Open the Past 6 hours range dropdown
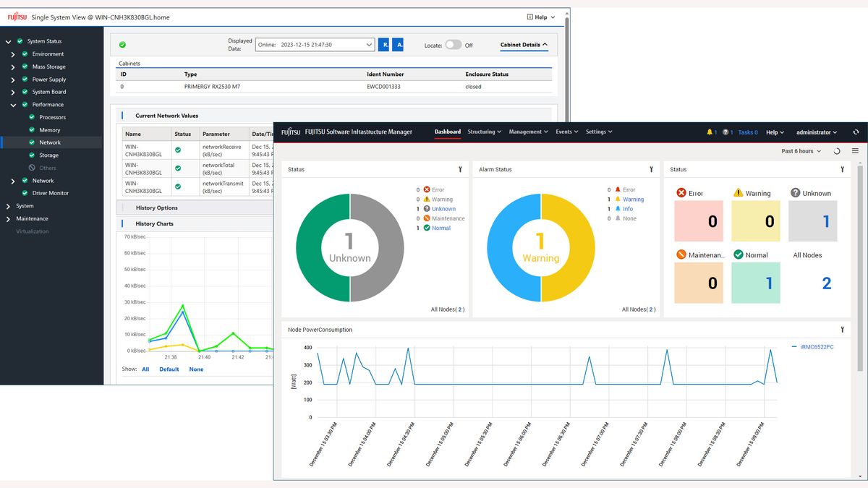The image size is (868, 488). tap(801, 151)
